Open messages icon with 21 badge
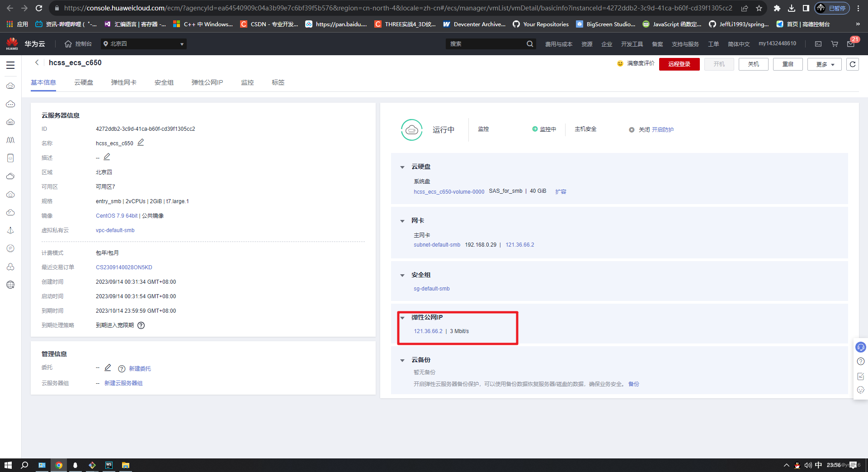868x472 pixels. (x=851, y=44)
